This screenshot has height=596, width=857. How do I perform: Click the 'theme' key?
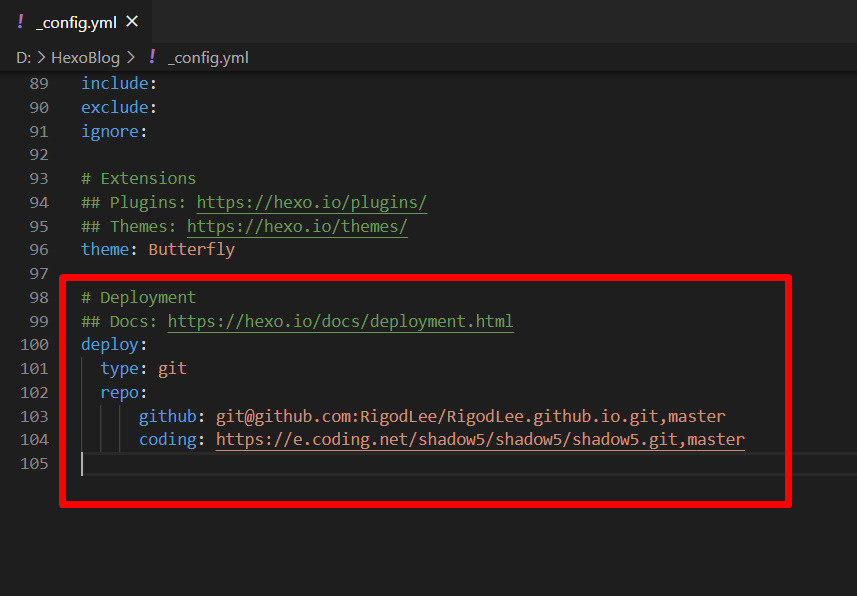coord(105,250)
